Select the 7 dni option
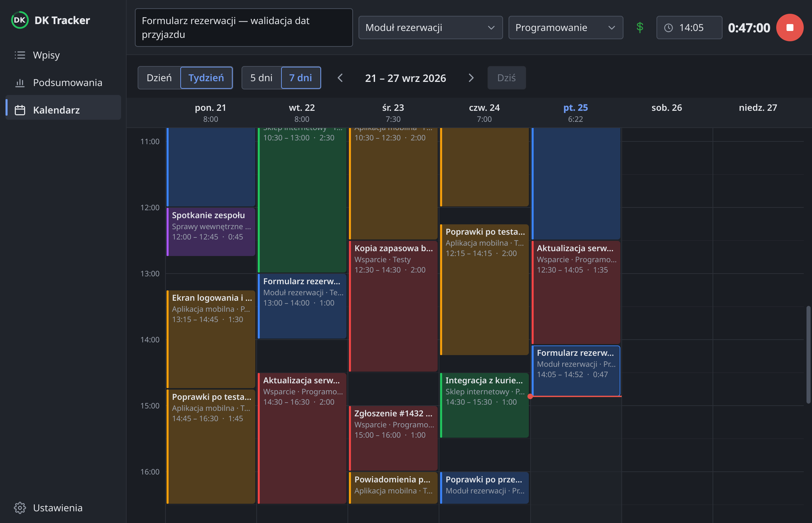 (x=301, y=78)
